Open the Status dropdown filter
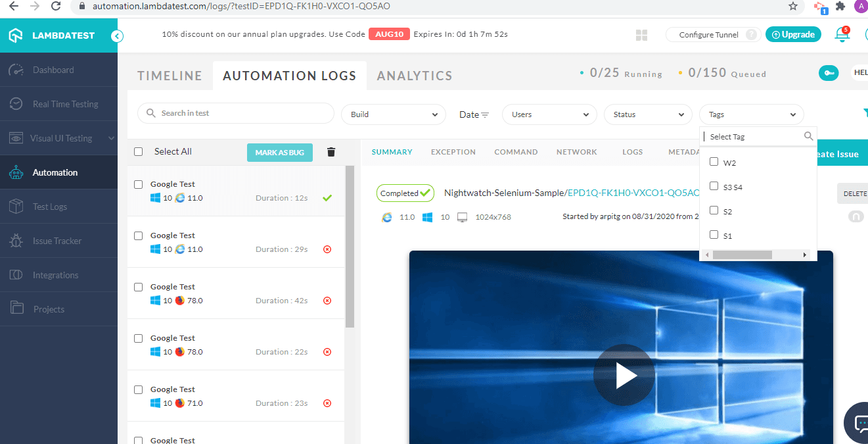The height and width of the screenshot is (444, 868). (x=648, y=114)
